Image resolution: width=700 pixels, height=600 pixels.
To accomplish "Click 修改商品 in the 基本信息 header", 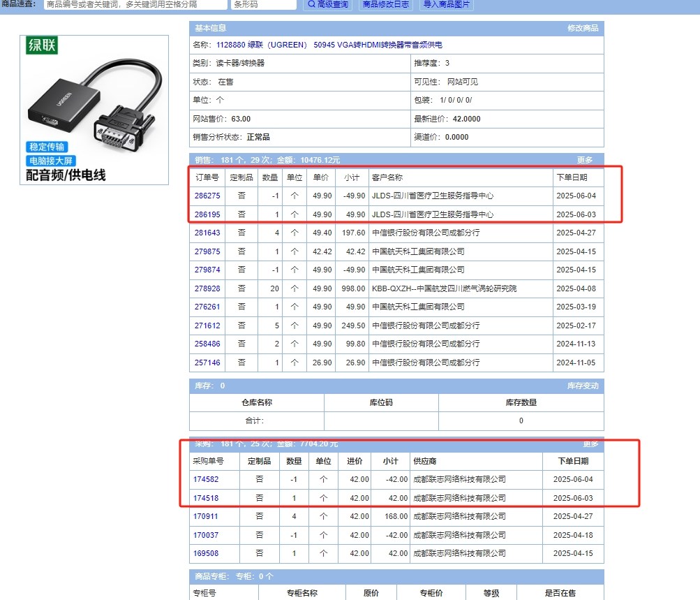I will point(583,28).
